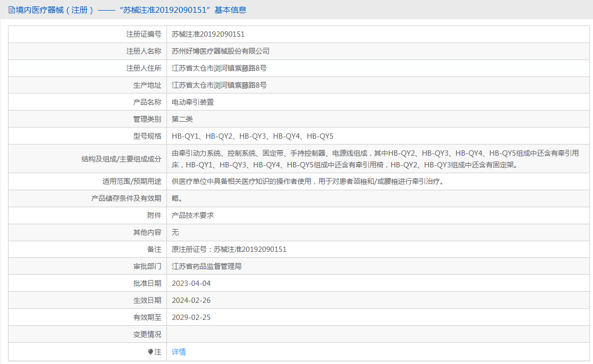Click the 注册人住所 row label
The height and width of the screenshot is (364, 593).
pos(144,69)
